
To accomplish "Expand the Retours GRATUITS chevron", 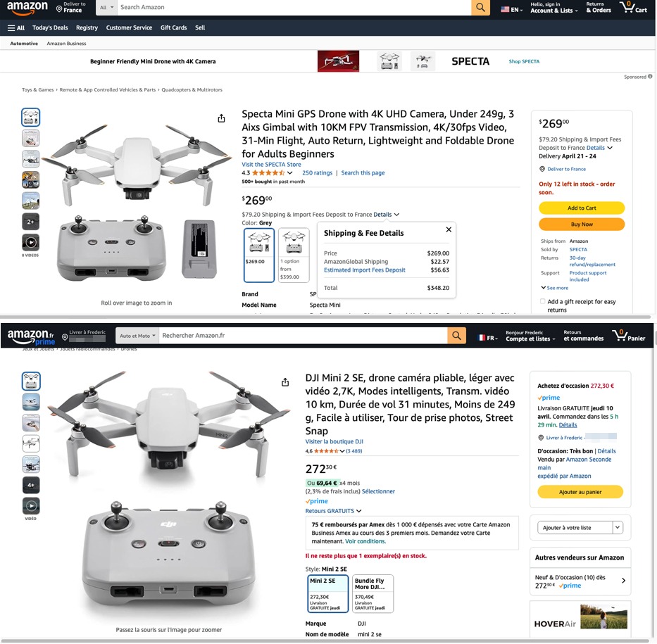I will (358, 511).
